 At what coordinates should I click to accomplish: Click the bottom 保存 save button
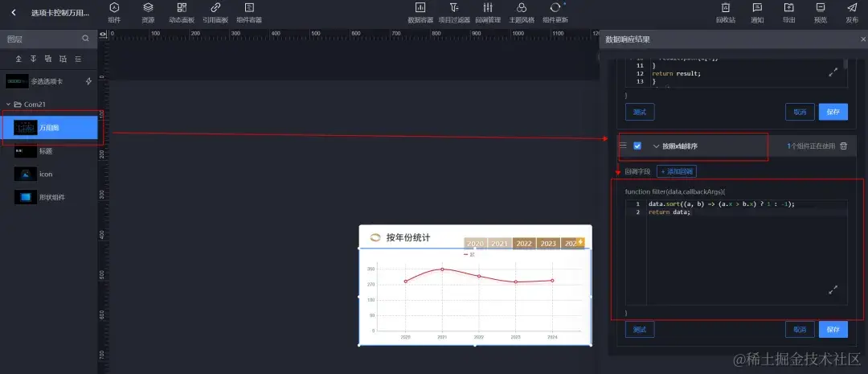[x=833, y=329]
